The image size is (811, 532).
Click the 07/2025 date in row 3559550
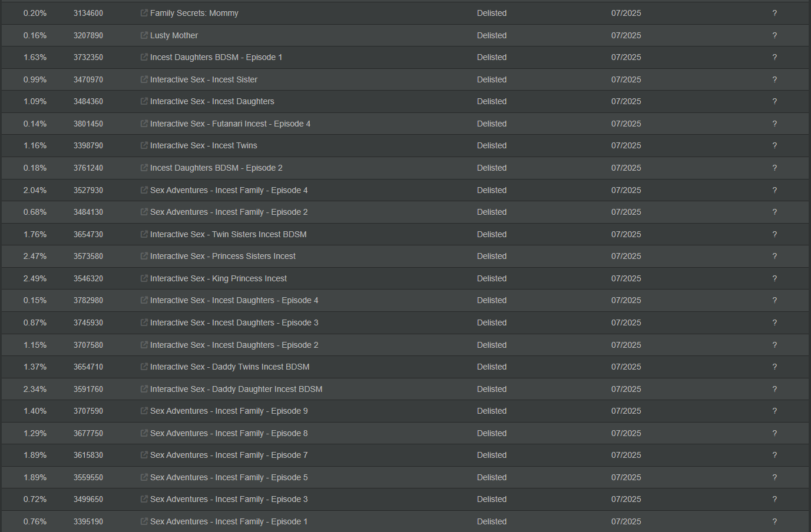coord(626,477)
